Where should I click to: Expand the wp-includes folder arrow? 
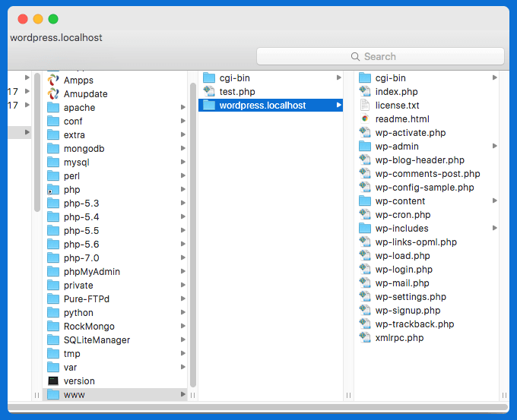495,228
